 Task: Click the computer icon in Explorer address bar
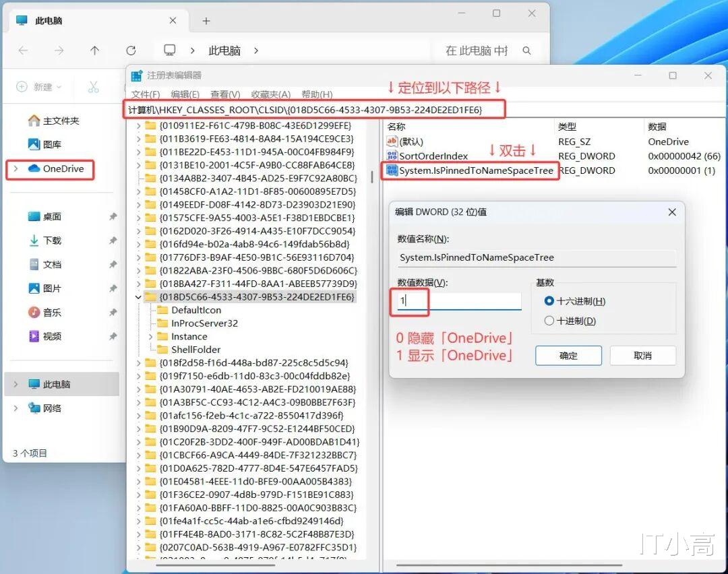pyautogui.click(x=170, y=50)
